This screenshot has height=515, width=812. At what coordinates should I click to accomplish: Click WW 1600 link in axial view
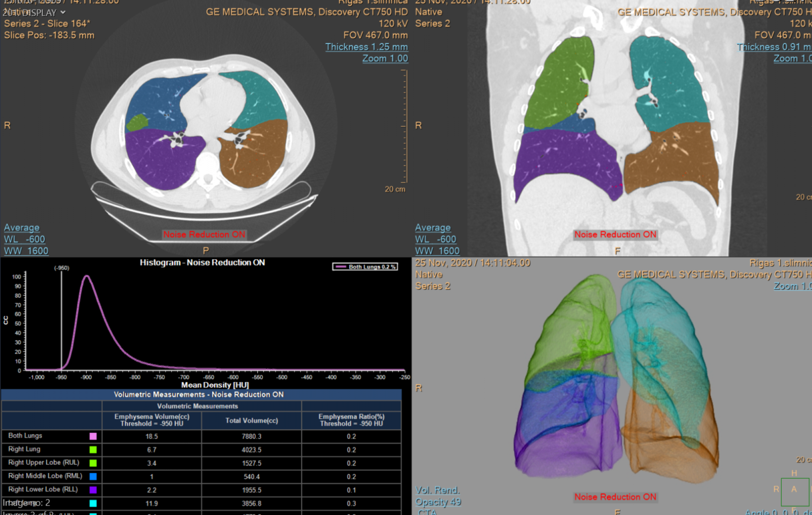tap(26, 251)
